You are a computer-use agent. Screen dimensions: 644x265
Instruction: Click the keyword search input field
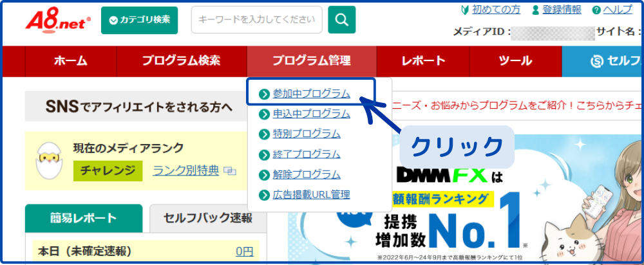coord(256,20)
